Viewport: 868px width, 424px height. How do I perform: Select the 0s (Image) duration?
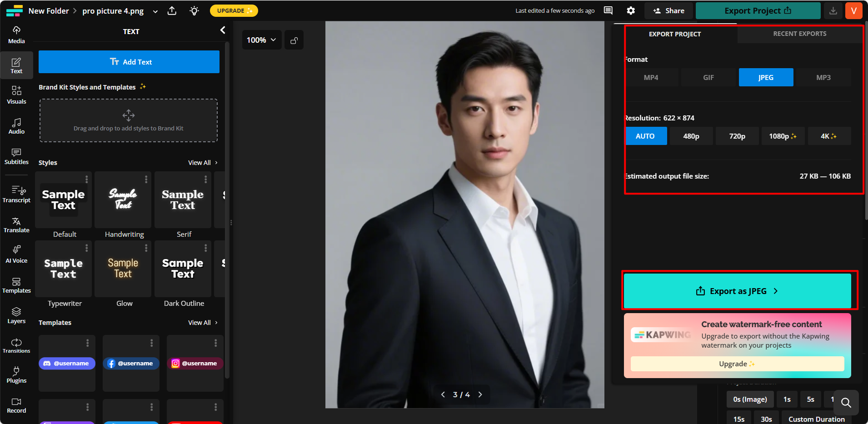(x=750, y=399)
